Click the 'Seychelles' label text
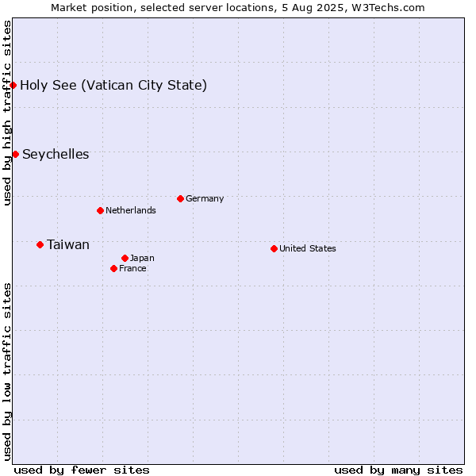 pyautogui.click(x=56, y=155)
